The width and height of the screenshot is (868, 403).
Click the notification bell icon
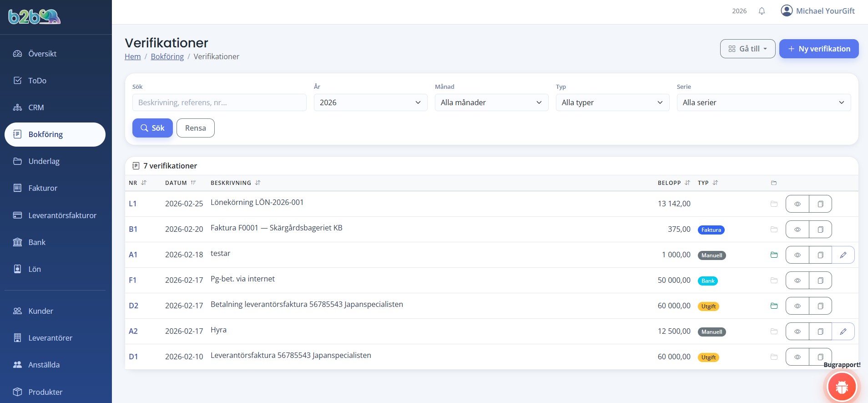762,11
